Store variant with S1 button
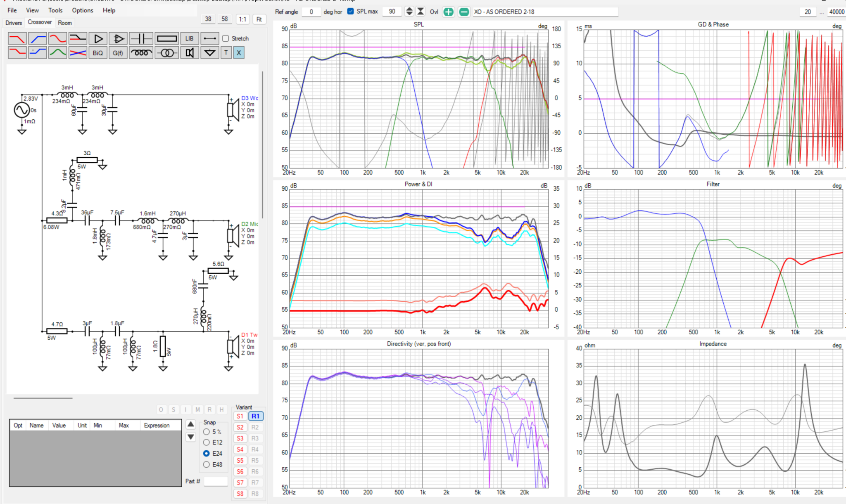Viewport: 846px width, 504px height. [x=240, y=416]
